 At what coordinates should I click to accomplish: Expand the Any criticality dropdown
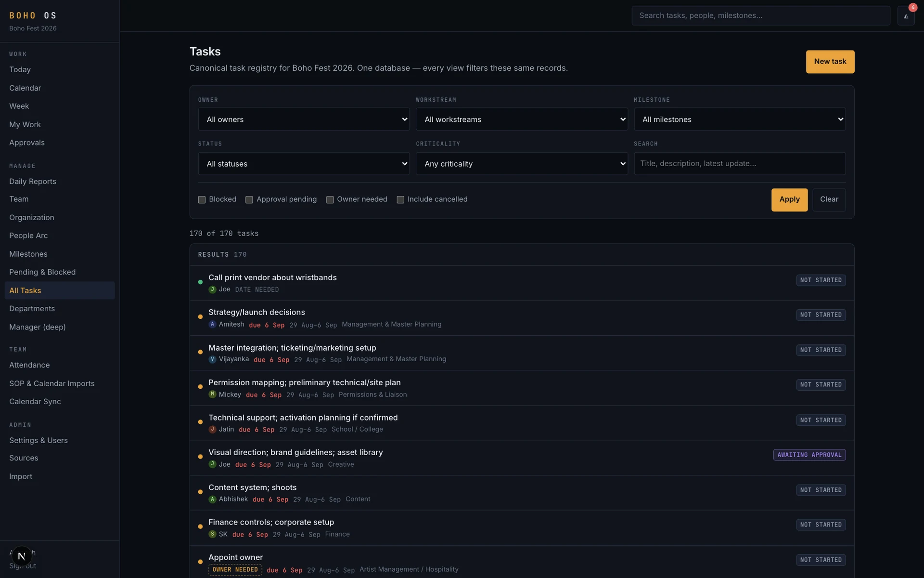[522, 164]
